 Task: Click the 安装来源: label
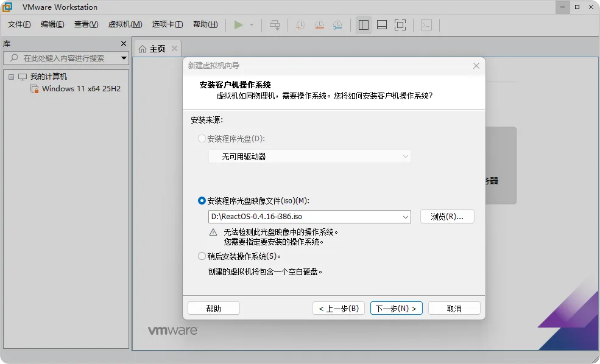(207, 120)
